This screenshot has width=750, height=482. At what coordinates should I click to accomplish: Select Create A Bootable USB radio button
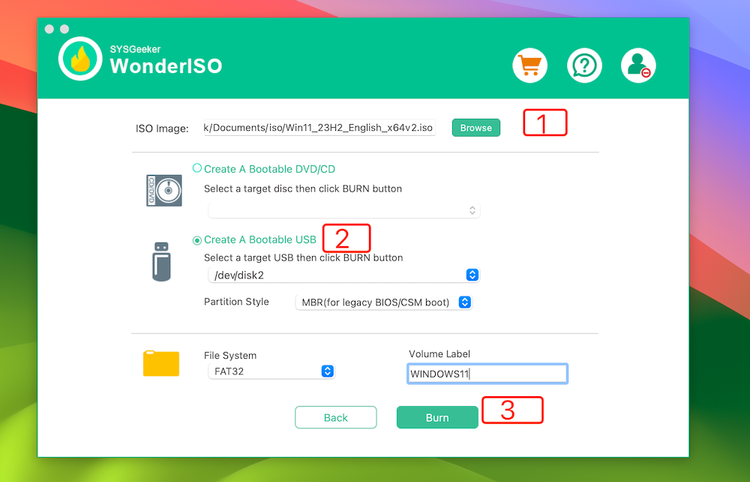click(197, 240)
